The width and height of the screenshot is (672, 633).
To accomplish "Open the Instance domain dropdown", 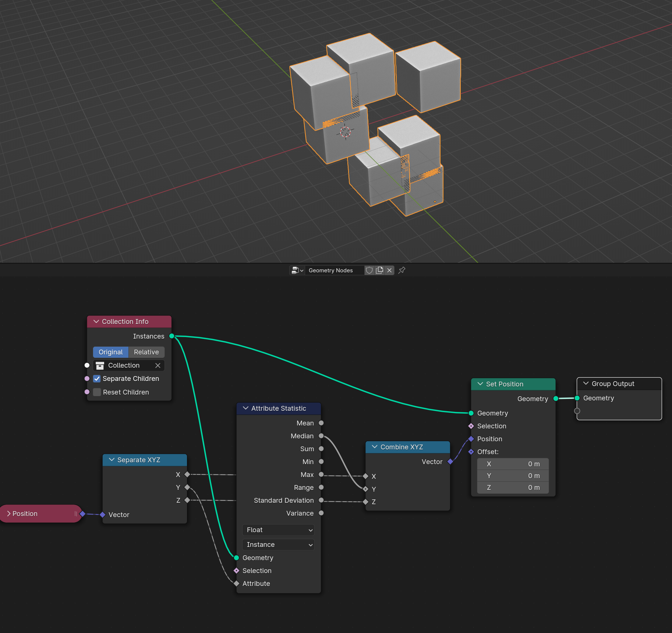I will pyautogui.click(x=279, y=545).
